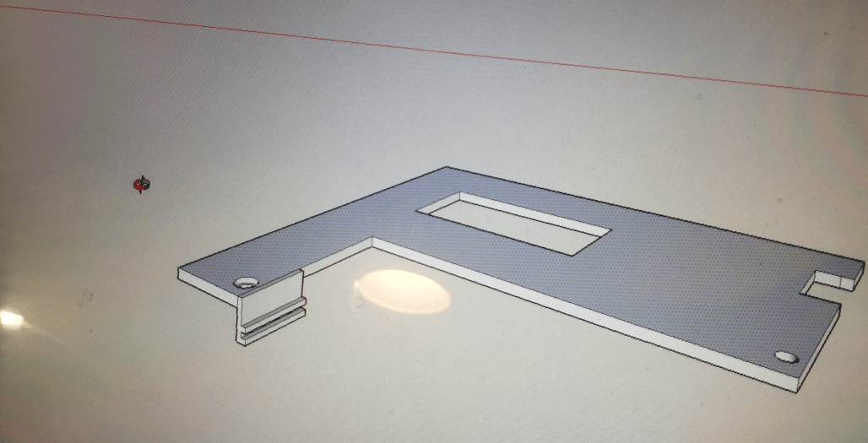Select the circular hole near the notch
Screen dimensions: 868x443
tap(786, 357)
